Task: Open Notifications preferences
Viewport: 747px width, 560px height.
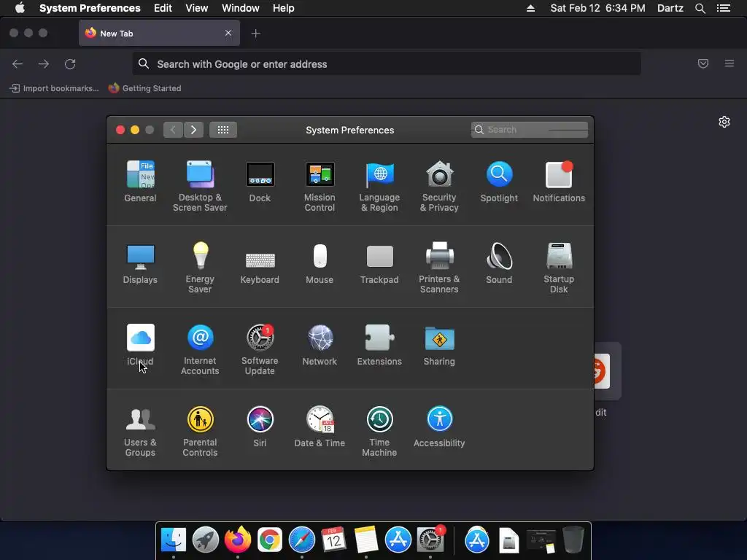Action: 559,182
